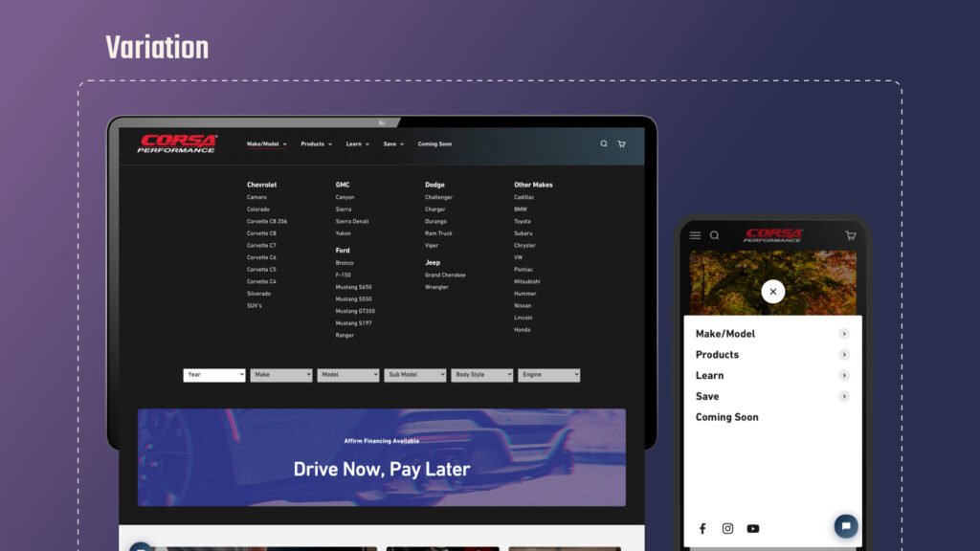Select Mitsubishi under Other Makes
The width and height of the screenshot is (980, 551).
click(x=527, y=282)
